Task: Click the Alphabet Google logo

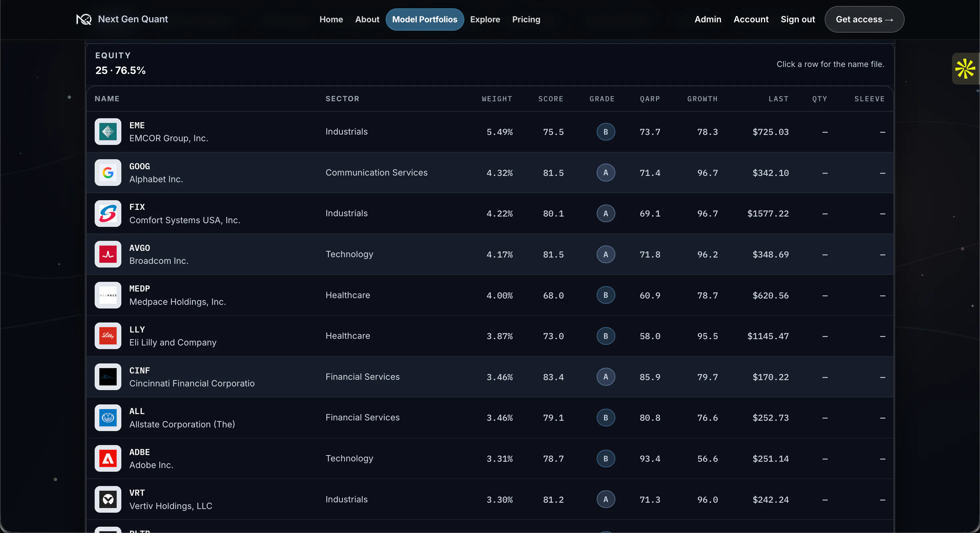Action: coord(108,173)
